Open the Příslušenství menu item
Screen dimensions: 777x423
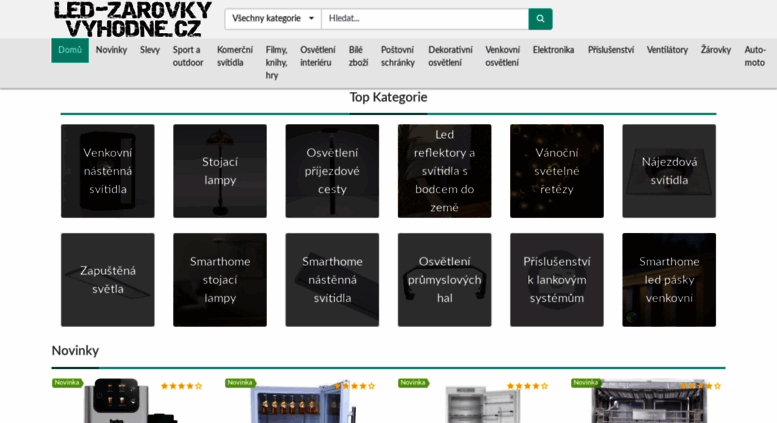point(611,50)
